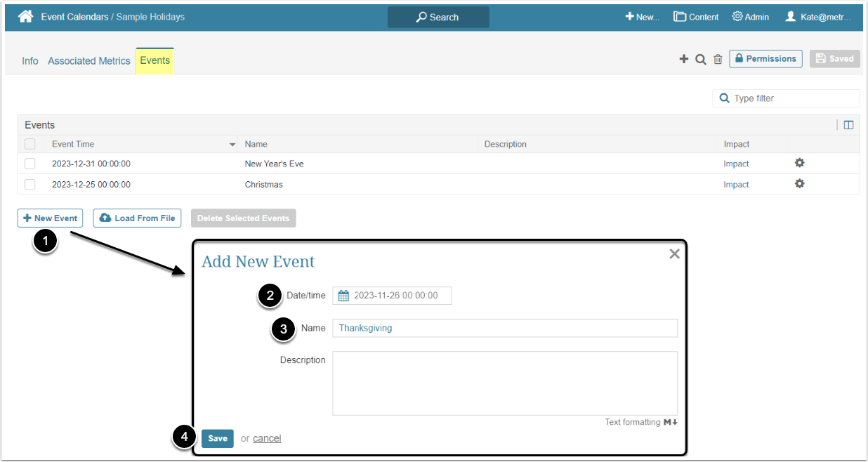Open gear settings for New Year's Eve row
Image resolution: width=868 pixels, height=462 pixels.
coord(799,163)
